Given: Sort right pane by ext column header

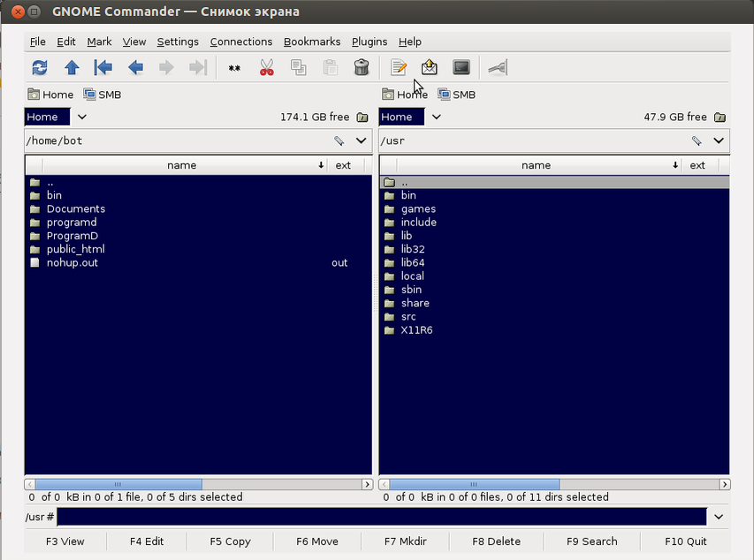Looking at the screenshot, I should click(x=701, y=165).
